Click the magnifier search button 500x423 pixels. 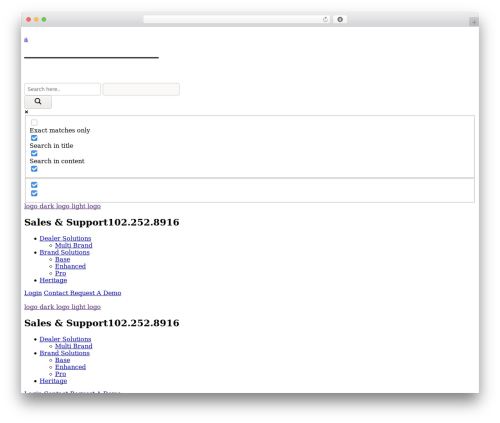[x=38, y=102]
